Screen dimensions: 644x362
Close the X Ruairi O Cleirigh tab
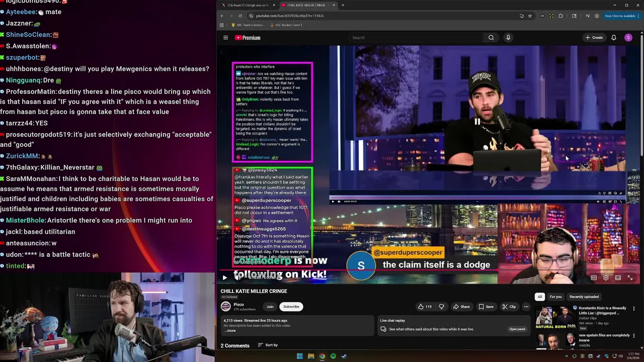[x=274, y=5]
